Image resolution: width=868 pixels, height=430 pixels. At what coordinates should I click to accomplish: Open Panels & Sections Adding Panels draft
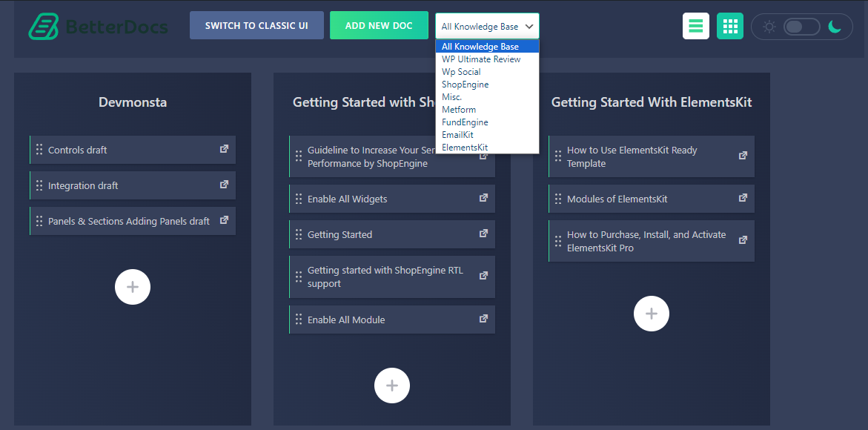(129, 221)
